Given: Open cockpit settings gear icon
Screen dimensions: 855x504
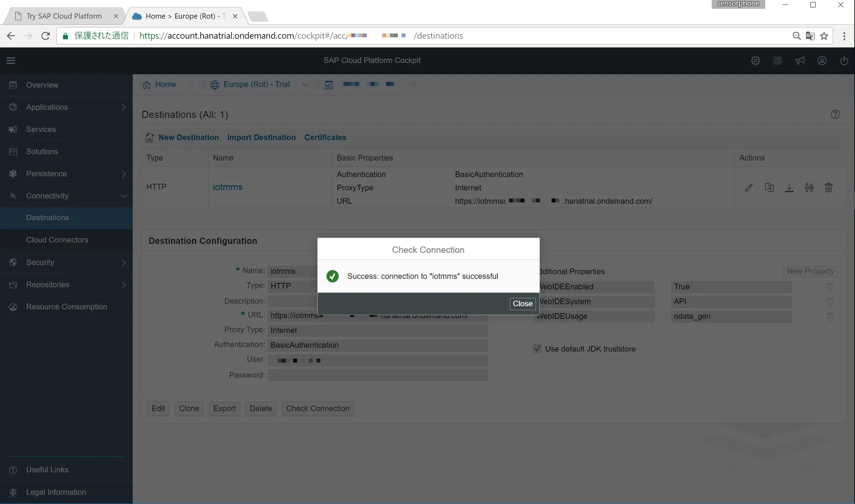Looking at the screenshot, I should point(755,61).
